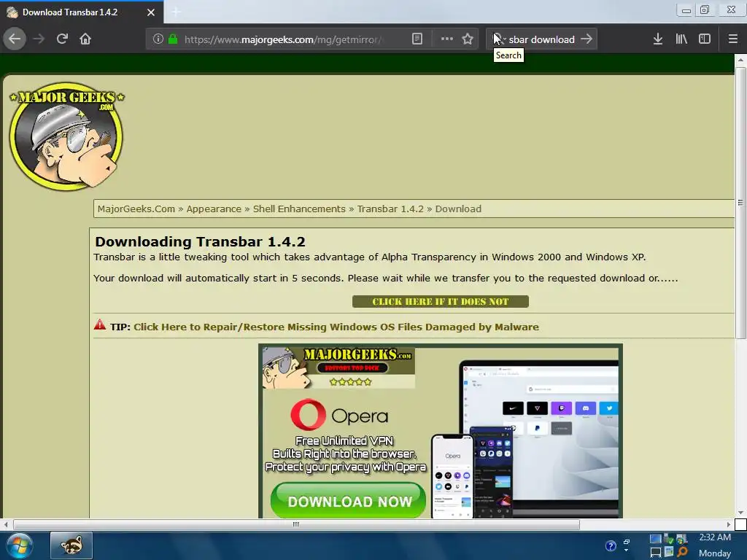
Task: Open the Repair/Restore Missing Windows OS Files link
Action: pyautogui.click(x=336, y=327)
